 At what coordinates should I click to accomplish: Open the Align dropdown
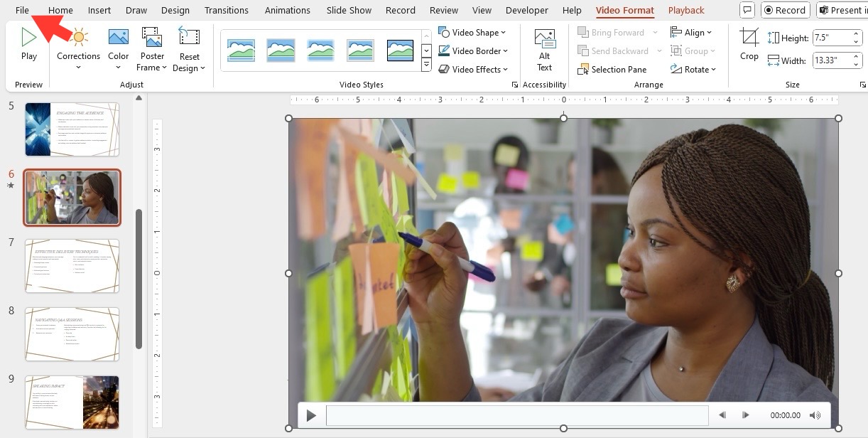tap(693, 32)
